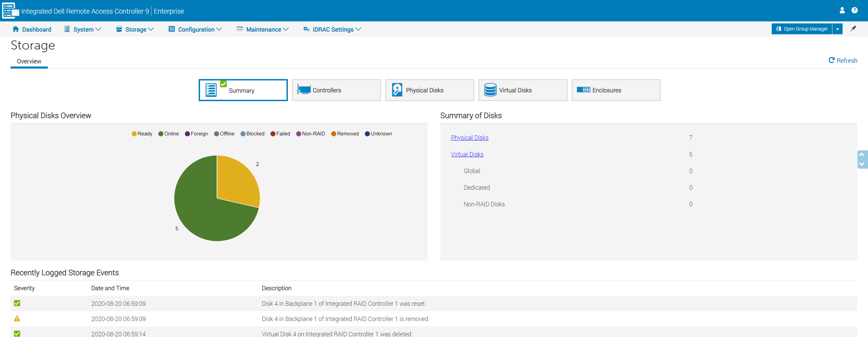The height and width of the screenshot is (337, 868).
Task: Click timestamp 2020-08-20 06:59:14
Action: (118, 334)
